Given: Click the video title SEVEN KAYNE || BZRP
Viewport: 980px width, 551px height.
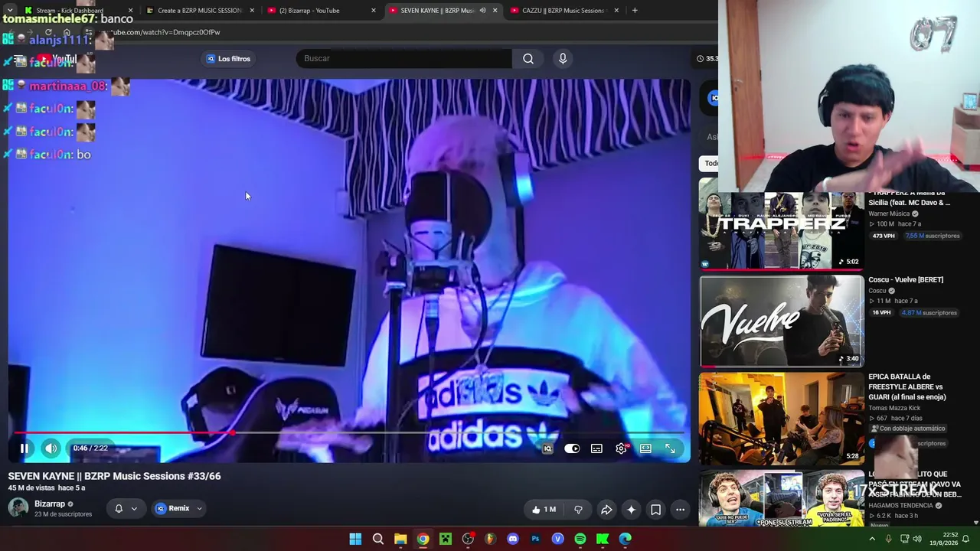Looking at the screenshot, I should [115, 476].
